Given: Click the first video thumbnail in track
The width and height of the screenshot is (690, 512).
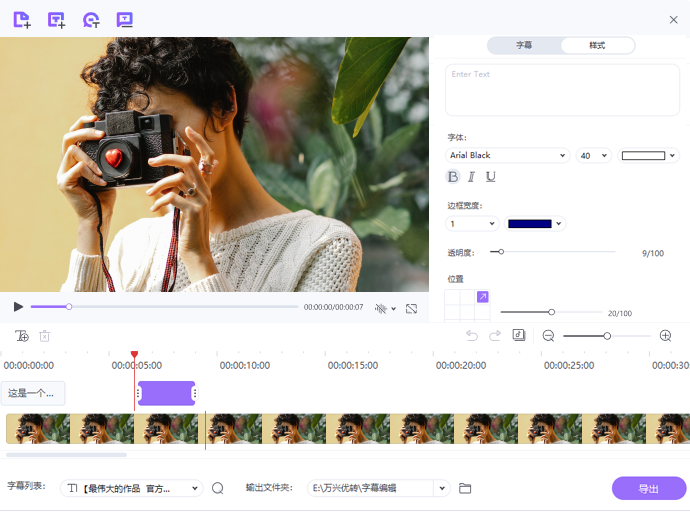Looking at the screenshot, I should (38, 428).
